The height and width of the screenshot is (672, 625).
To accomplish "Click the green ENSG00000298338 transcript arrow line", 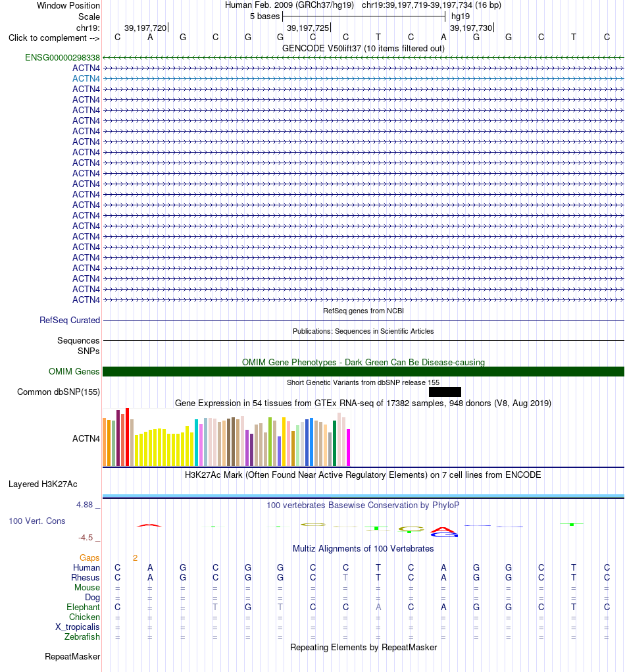I will click(x=363, y=57).
